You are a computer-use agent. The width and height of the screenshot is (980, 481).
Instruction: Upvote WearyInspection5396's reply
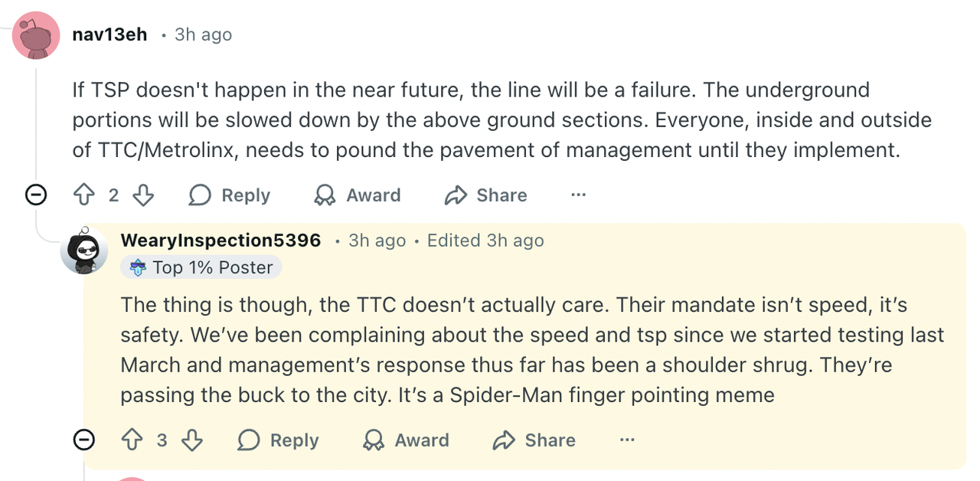(x=132, y=440)
